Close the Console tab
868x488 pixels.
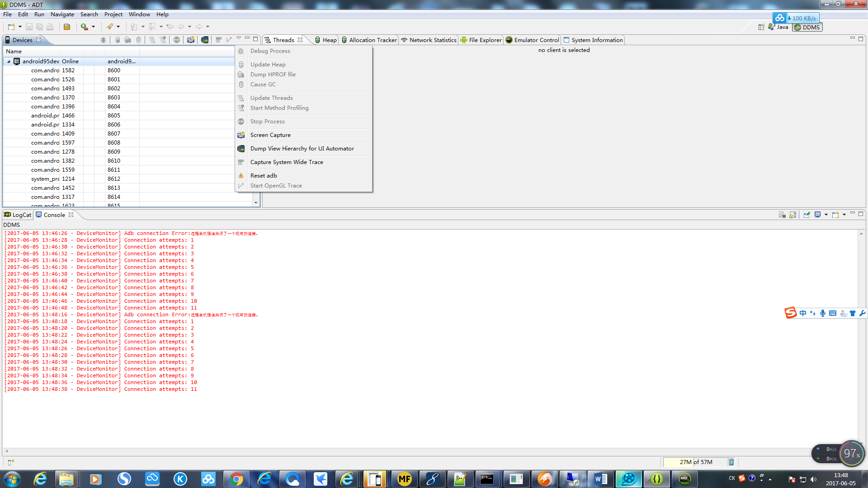coord(71,215)
